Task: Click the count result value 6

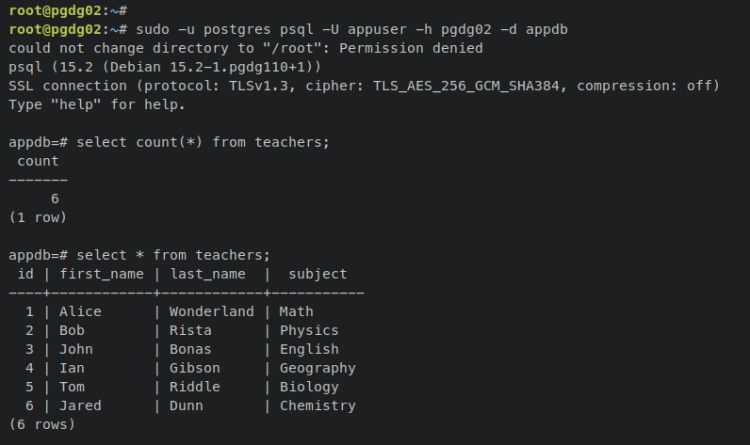Action: pos(54,198)
